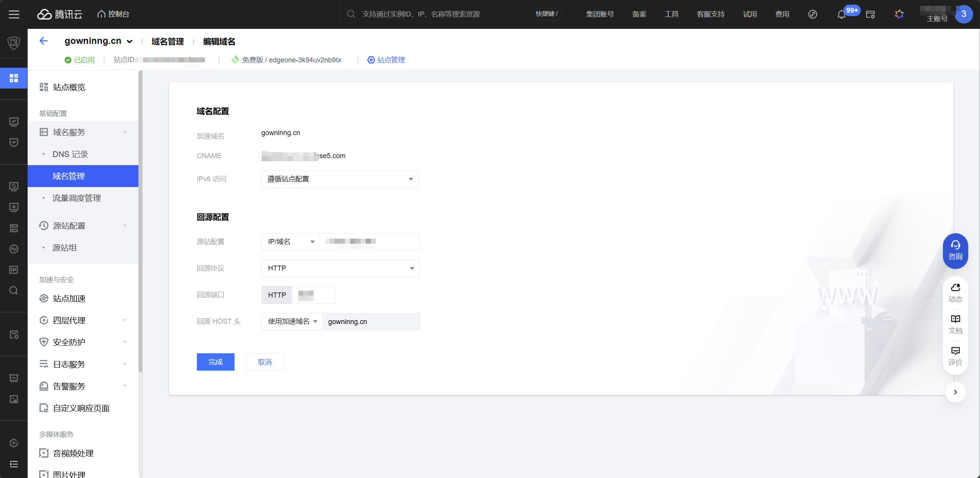980x478 pixels.
Task: Expand the 回源协议 HTTP dropdown
Action: 339,268
